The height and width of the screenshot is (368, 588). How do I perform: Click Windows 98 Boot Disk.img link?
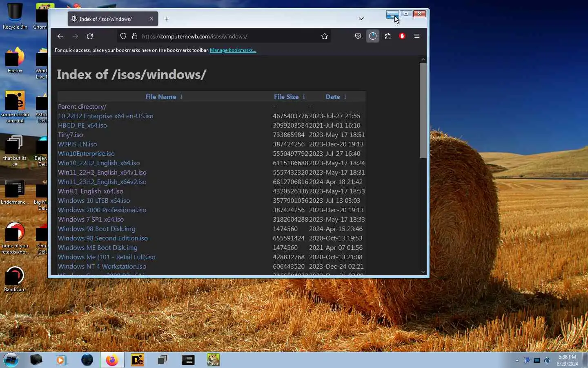(x=97, y=229)
